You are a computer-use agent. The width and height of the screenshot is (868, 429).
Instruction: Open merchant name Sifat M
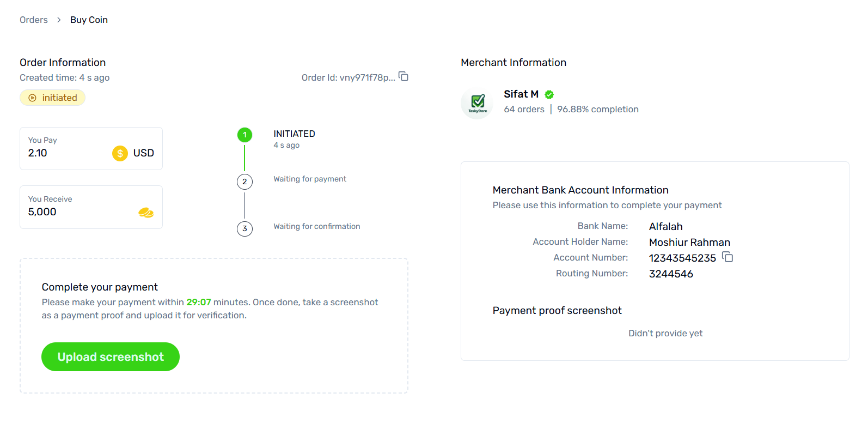[x=521, y=94]
